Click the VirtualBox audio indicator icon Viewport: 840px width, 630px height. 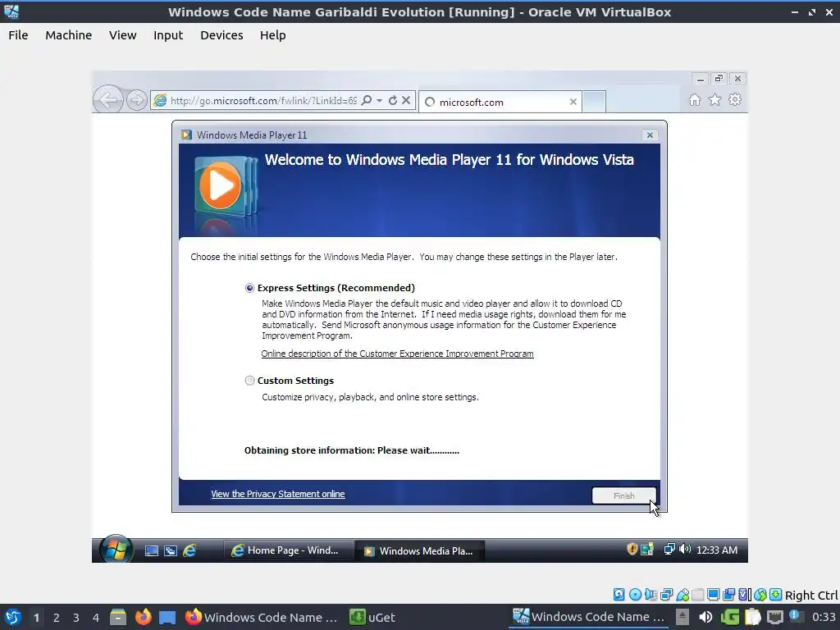651,594
